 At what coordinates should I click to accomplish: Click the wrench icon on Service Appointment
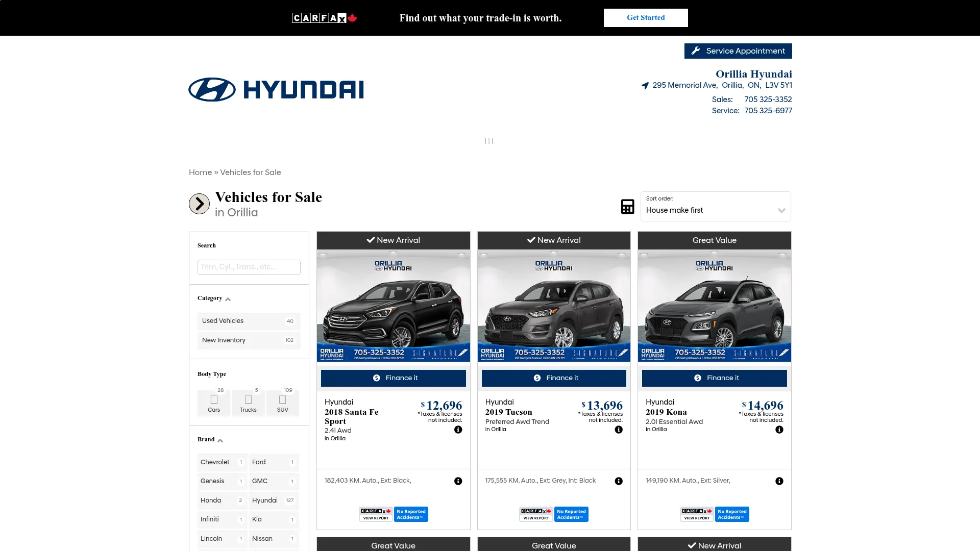tap(696, 51)
